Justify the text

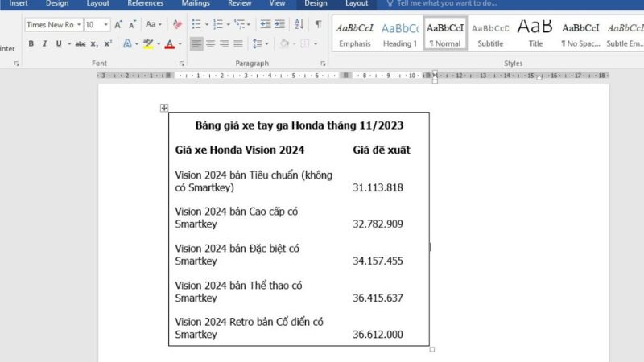tap(238, 43)
